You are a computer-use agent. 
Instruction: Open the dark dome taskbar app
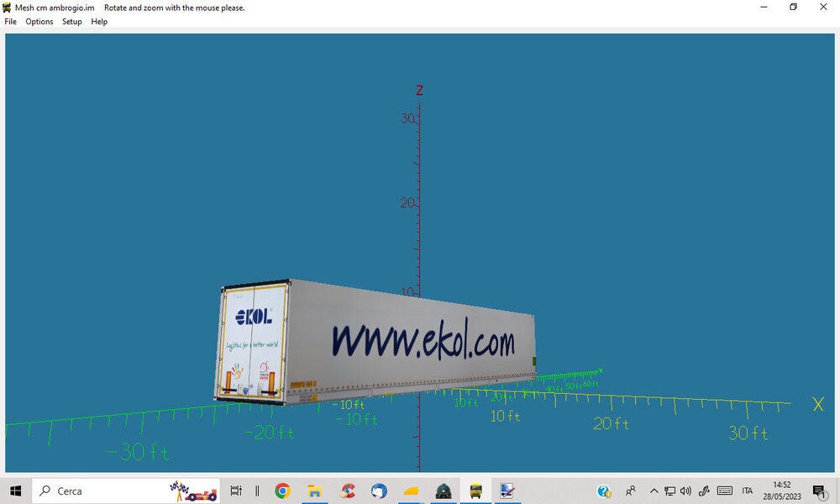click(x=444, y=491)
